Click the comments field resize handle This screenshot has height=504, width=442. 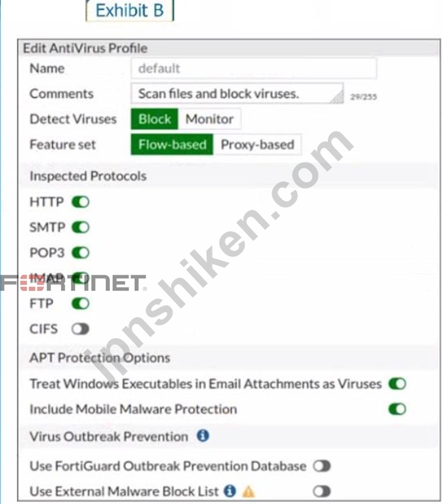(337, 97)
